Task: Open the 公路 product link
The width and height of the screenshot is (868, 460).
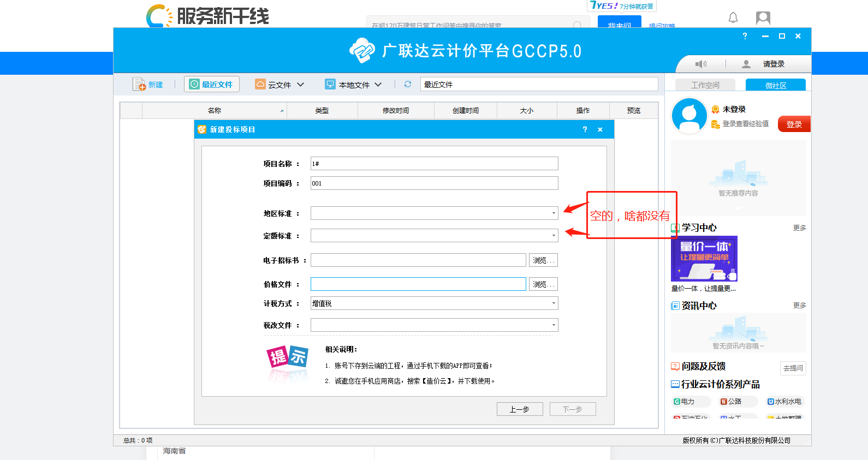Action: tap(738, 402)
